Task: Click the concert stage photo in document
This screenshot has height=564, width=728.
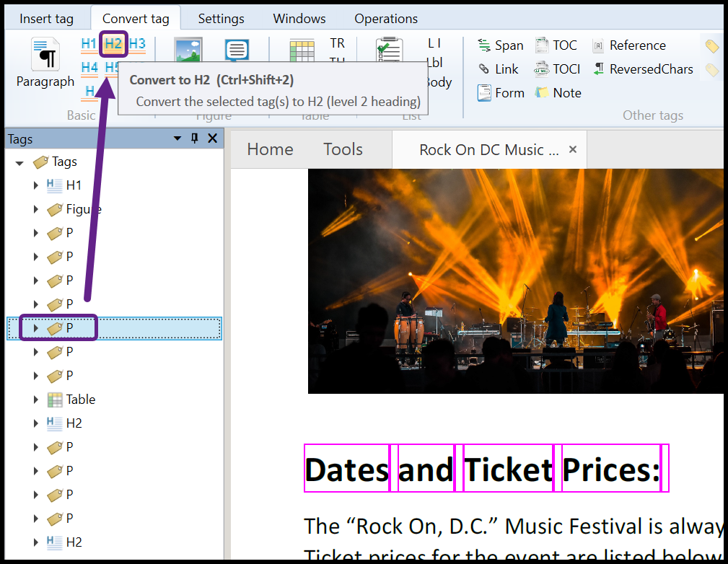Action: (515, 281)
